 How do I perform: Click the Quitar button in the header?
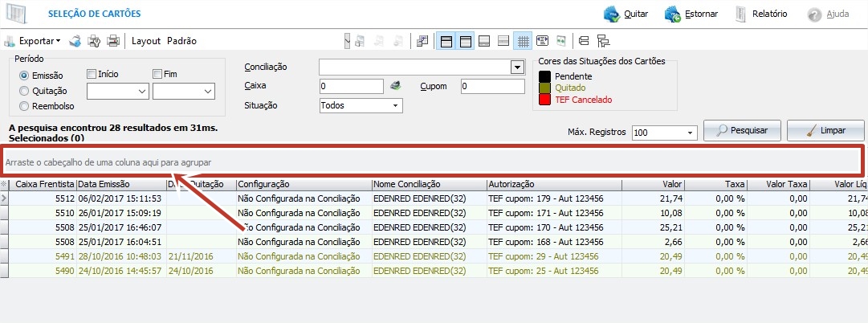point(626,14)
